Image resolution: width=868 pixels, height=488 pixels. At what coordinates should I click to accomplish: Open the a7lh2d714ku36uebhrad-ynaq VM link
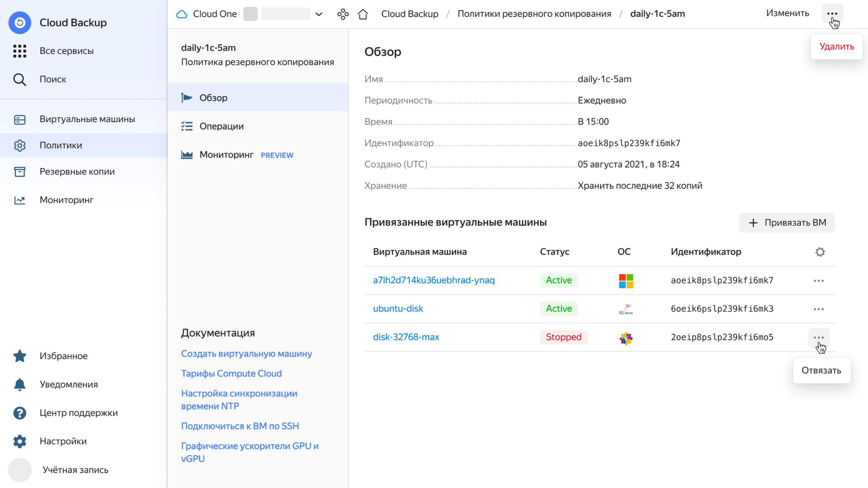click(434, 280)
